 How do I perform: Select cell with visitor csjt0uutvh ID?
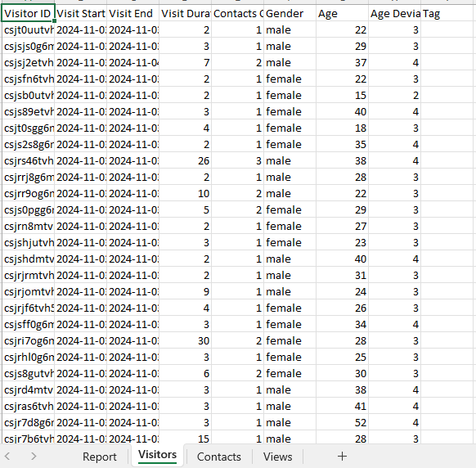click(x=28, y=29)
